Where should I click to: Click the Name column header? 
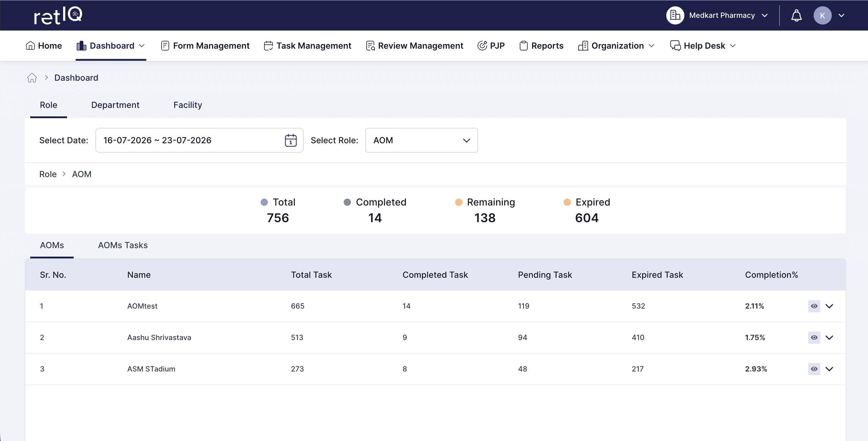[x=139, y=275]
